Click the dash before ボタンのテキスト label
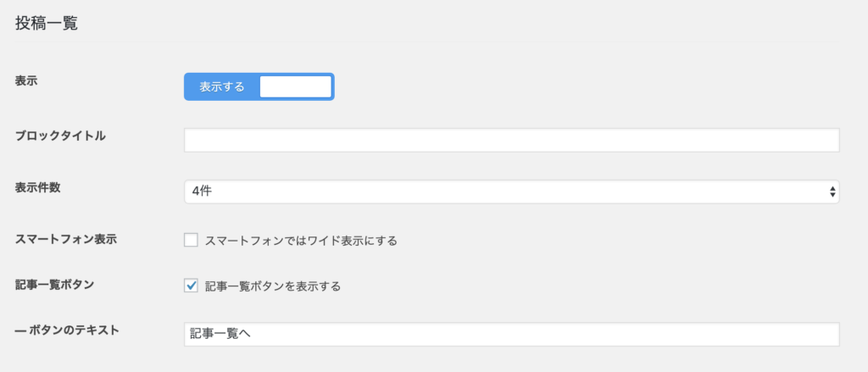The height and width of the screenshot is (372, 868). click(20, 330)
